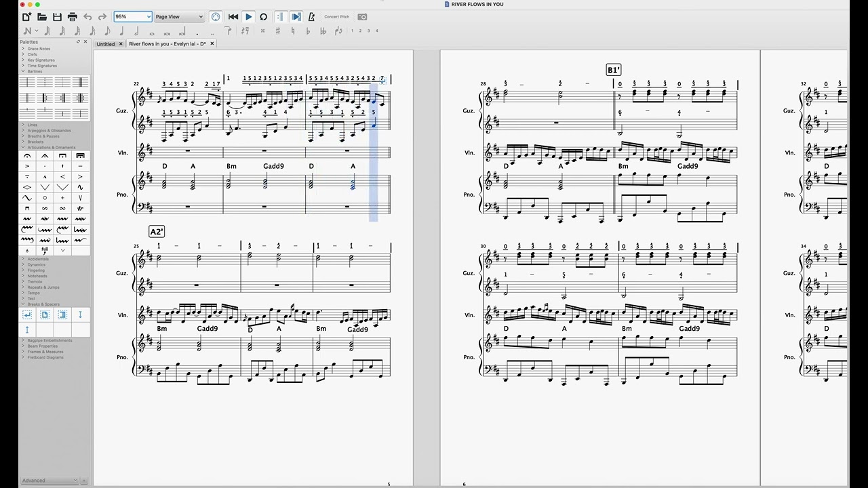Toggle flat accidental

tap(308, 30)
